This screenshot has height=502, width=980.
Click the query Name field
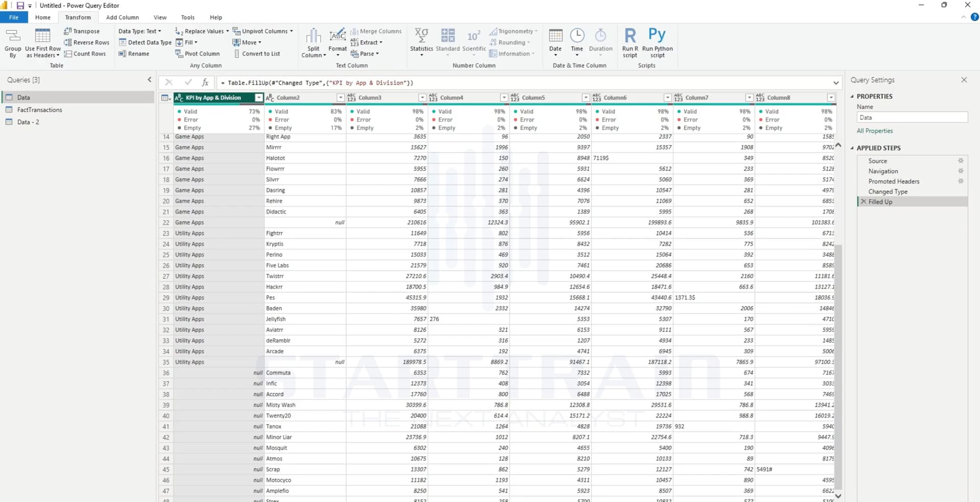(x=913, y=118)
